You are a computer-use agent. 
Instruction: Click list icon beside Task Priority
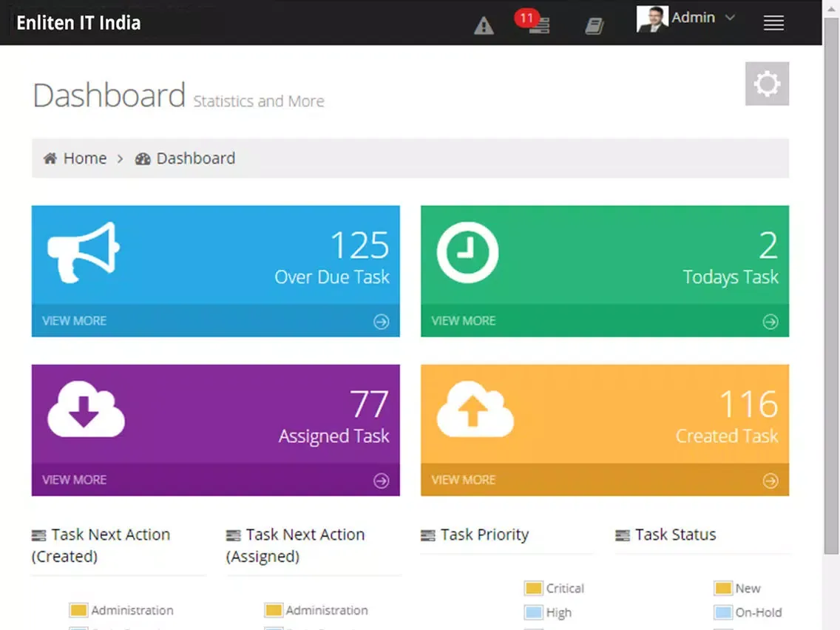click(428, 535)
